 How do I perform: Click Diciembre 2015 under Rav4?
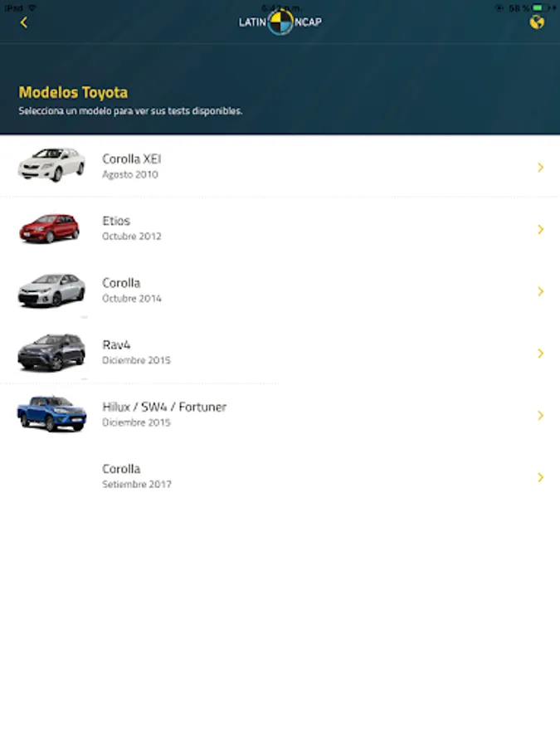coord(136,360)
